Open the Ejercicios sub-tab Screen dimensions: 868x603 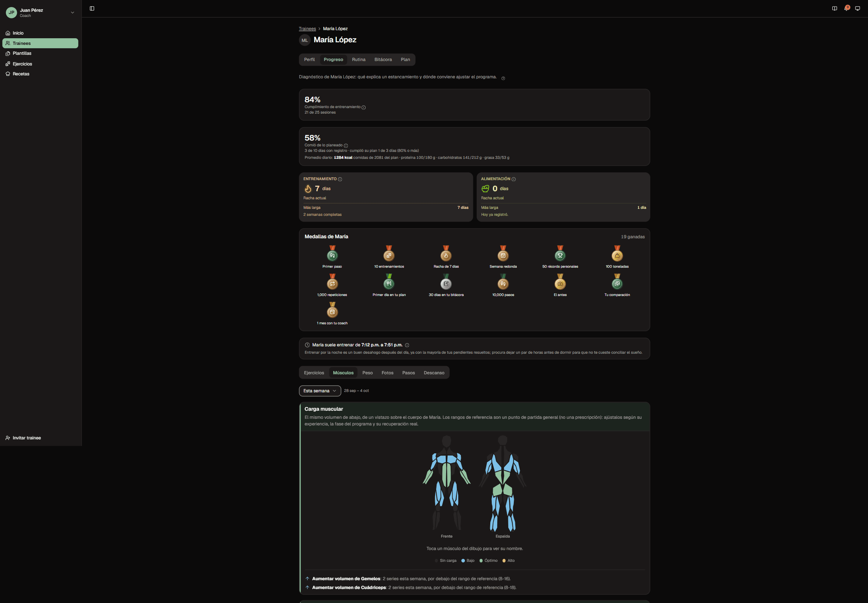[314, 373]
